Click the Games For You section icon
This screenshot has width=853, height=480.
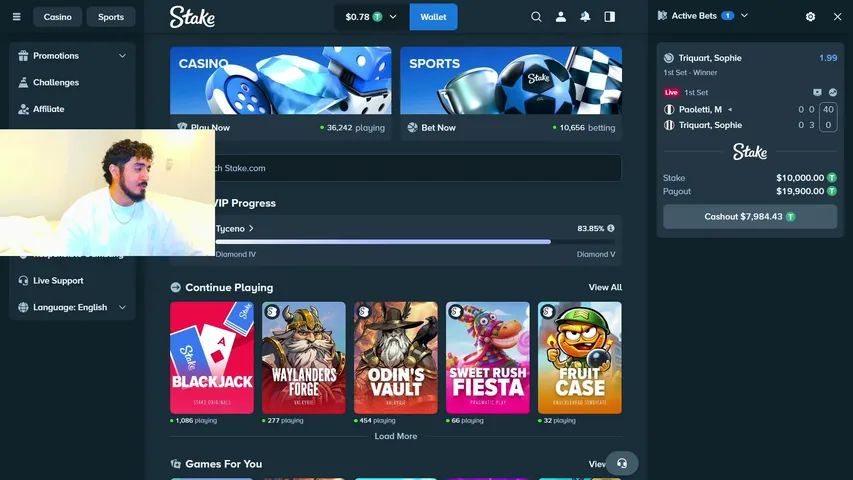[175, 464]
